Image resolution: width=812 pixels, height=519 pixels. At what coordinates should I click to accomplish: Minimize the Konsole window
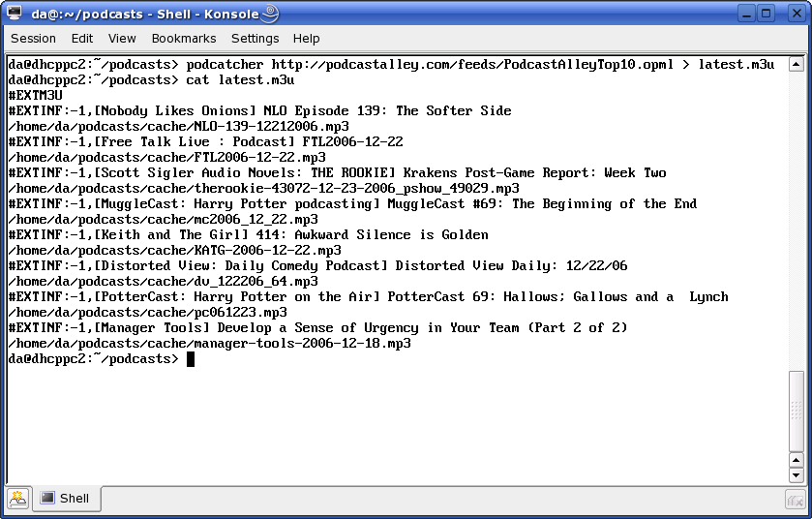pos(747,13)
